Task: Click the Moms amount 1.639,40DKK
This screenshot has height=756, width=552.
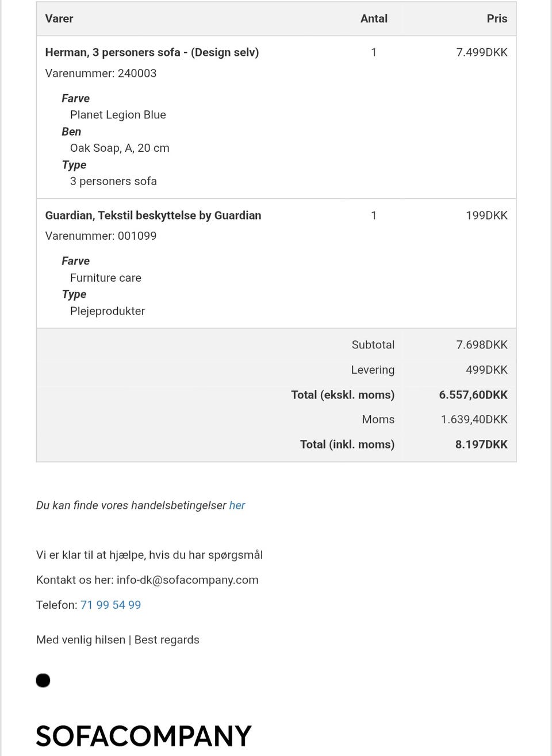Action: coord(474,420)
